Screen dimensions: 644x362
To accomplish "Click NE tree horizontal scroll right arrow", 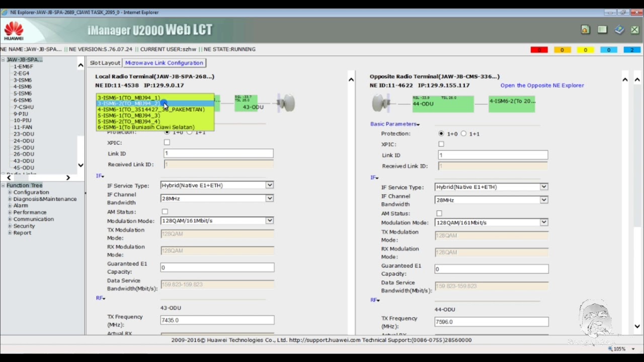I will pos(68,177).
